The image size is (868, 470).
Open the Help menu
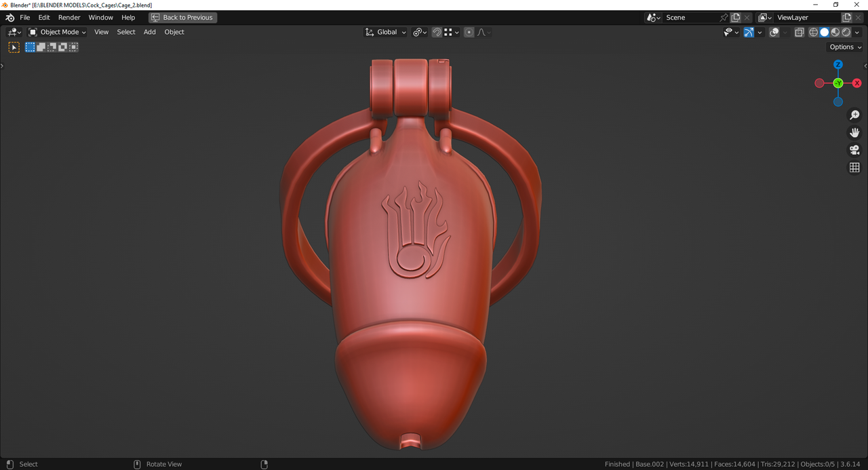128,18
